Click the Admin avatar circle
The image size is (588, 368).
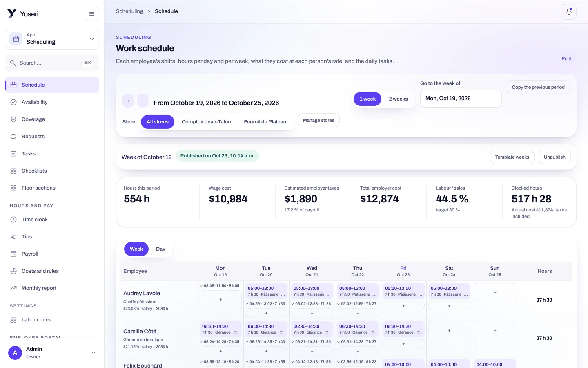(15, 352)
